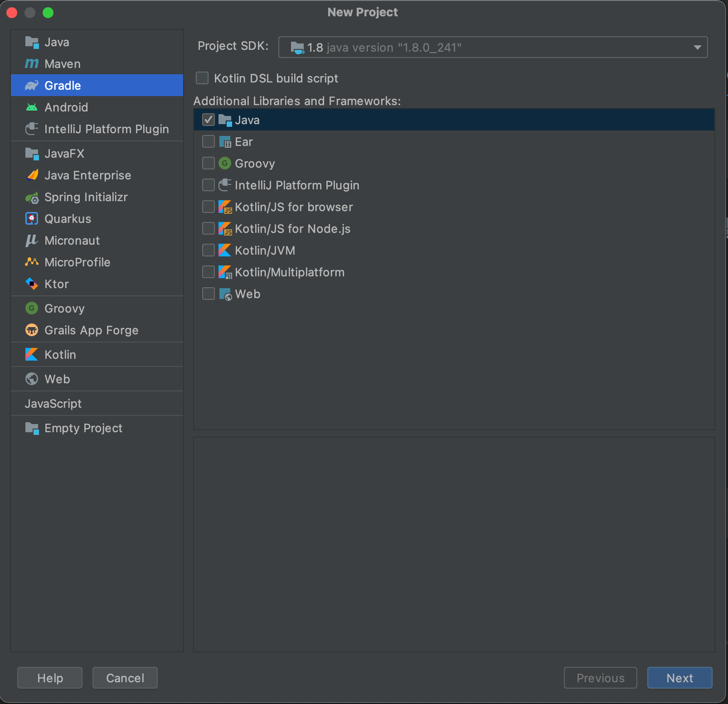Check the Ear framework checkbox

point(209,142)
